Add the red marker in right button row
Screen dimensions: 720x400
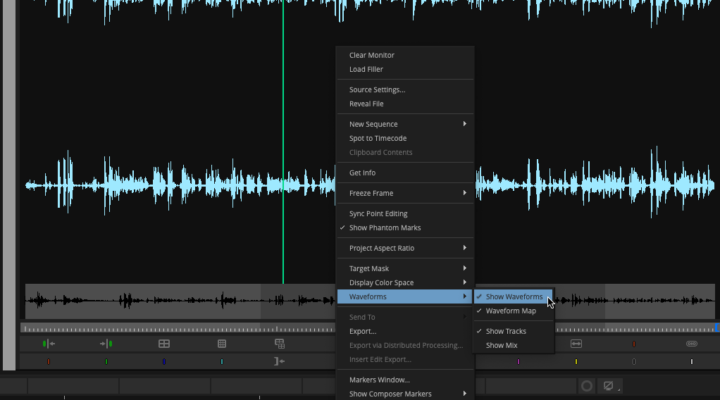click(634, 344)
